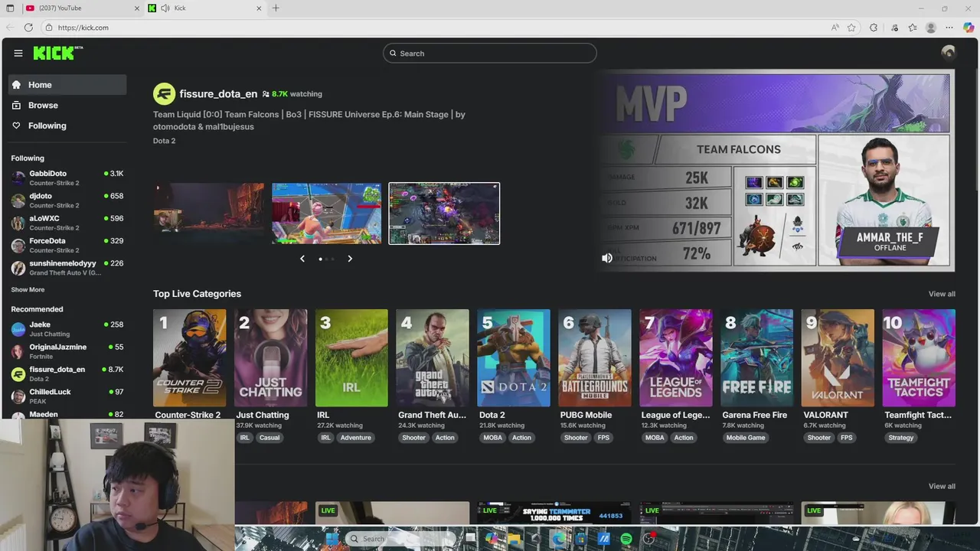Open browser extensions puzzle icon
This screenshot has height=551, width=980.
pos(874,28)
